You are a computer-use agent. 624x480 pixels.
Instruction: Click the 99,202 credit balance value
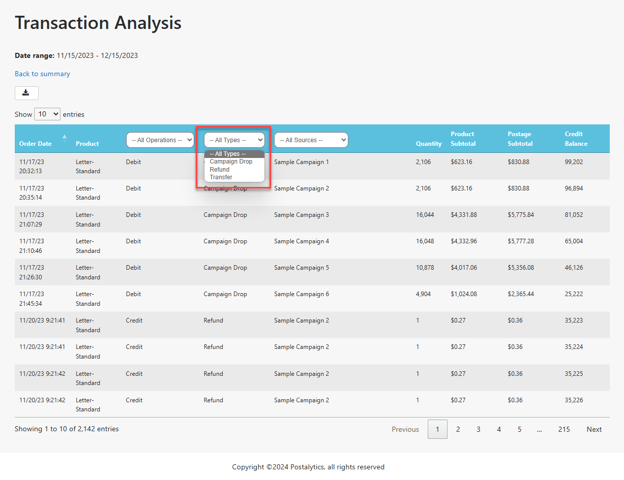tap(573, 162)
